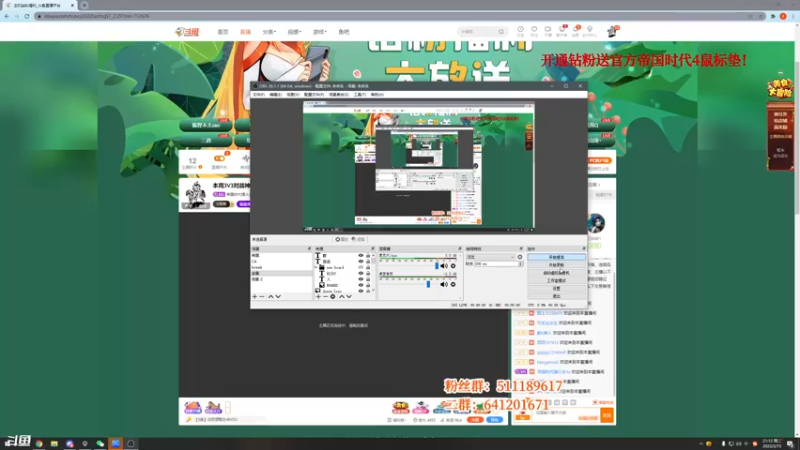Open source properties via the Sources gear icon
Image resolution: width=800 pixels, height=450 pixels.
(333, 296)
